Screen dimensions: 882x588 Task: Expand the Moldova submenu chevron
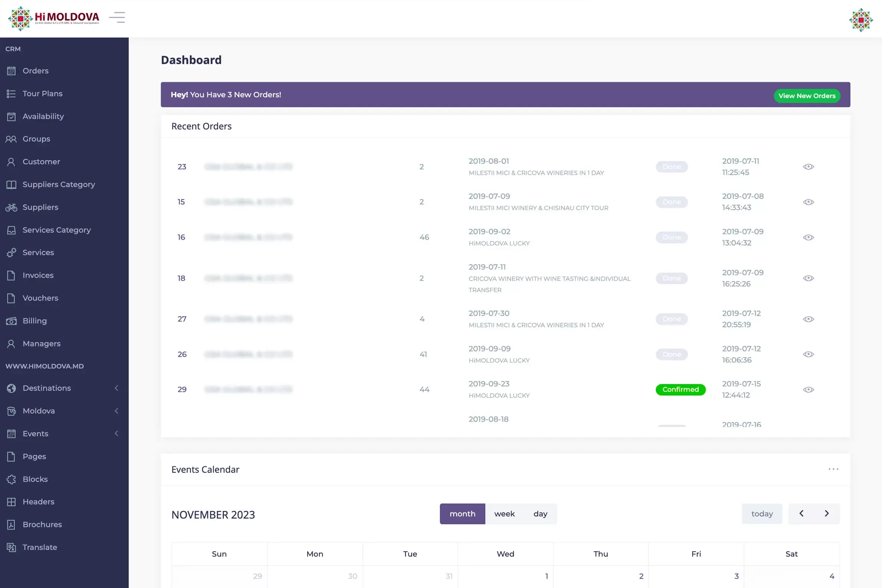pyautogui.click(x=117, y=411)
